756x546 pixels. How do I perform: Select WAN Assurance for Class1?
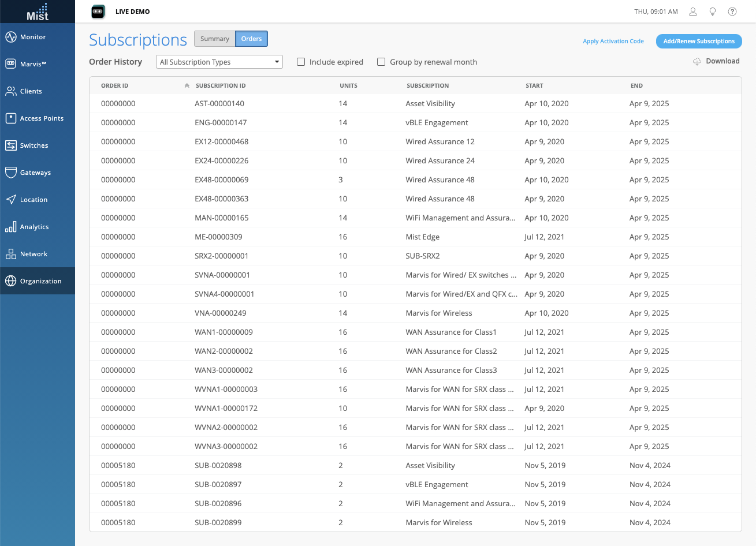(451, 332)
